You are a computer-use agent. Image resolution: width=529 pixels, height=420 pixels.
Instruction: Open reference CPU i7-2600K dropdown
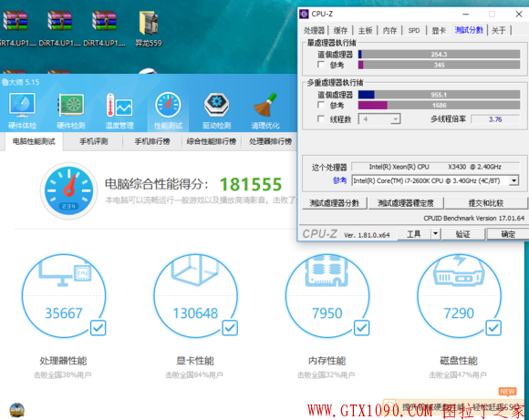pos(435,180)
